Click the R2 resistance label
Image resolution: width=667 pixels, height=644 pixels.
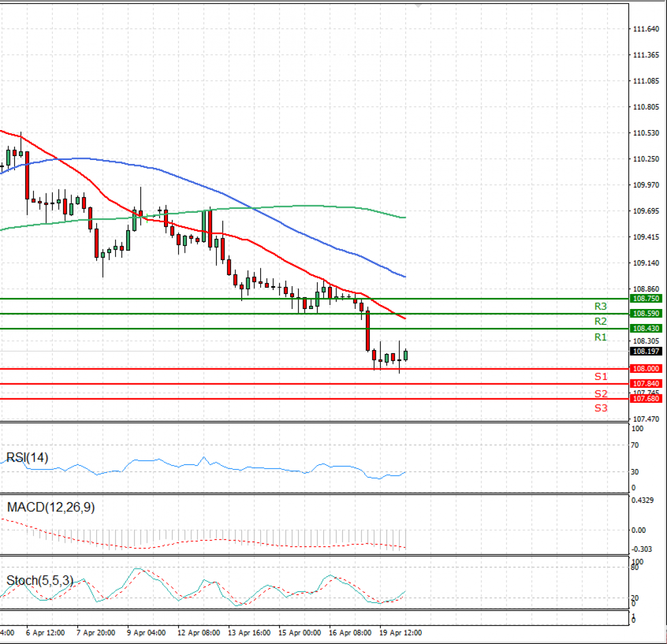(x=600, y=321)
